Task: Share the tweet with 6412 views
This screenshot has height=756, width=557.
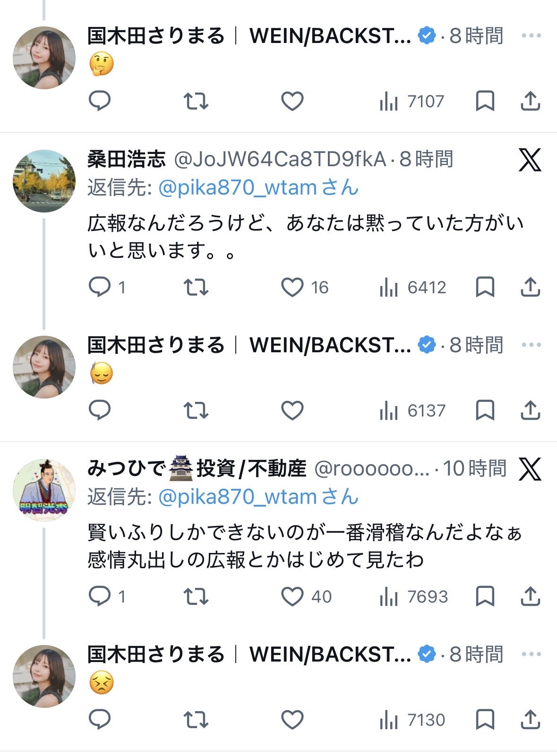Action: [530, 287]
